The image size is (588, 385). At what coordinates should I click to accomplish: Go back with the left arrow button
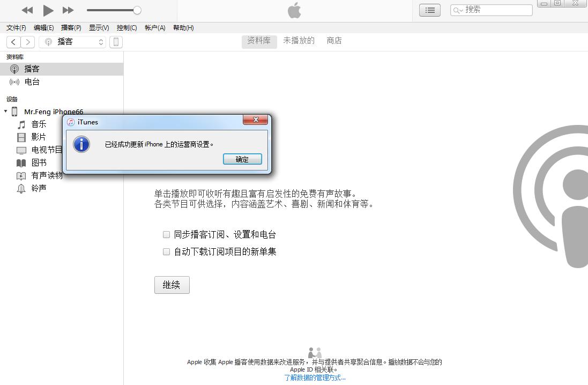(x=13, y=42)
